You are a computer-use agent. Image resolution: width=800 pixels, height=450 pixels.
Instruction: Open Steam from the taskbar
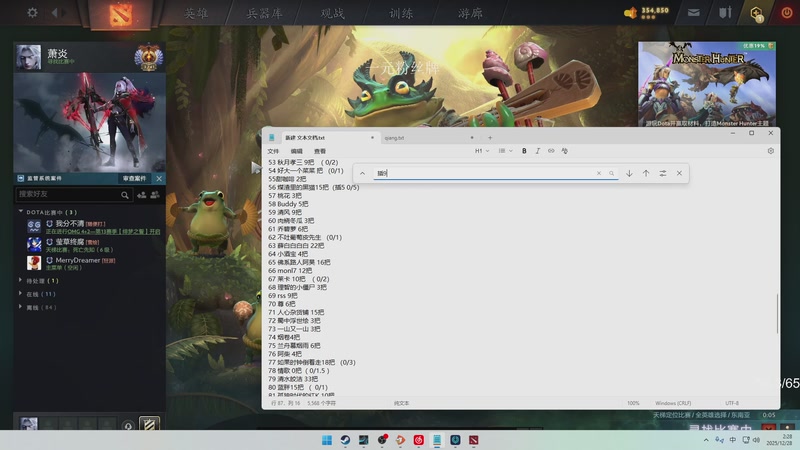[345, 440]
